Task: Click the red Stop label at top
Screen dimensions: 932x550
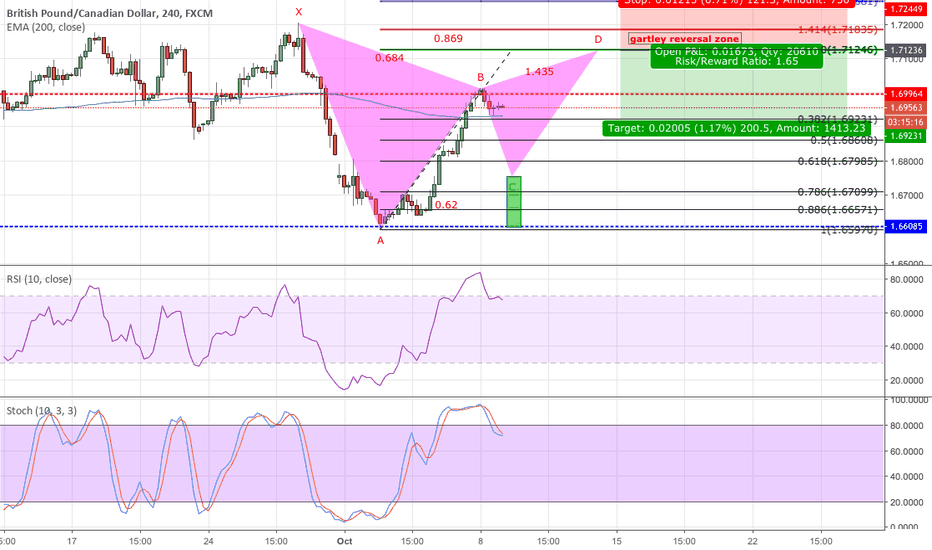Action: pos(736,2)
